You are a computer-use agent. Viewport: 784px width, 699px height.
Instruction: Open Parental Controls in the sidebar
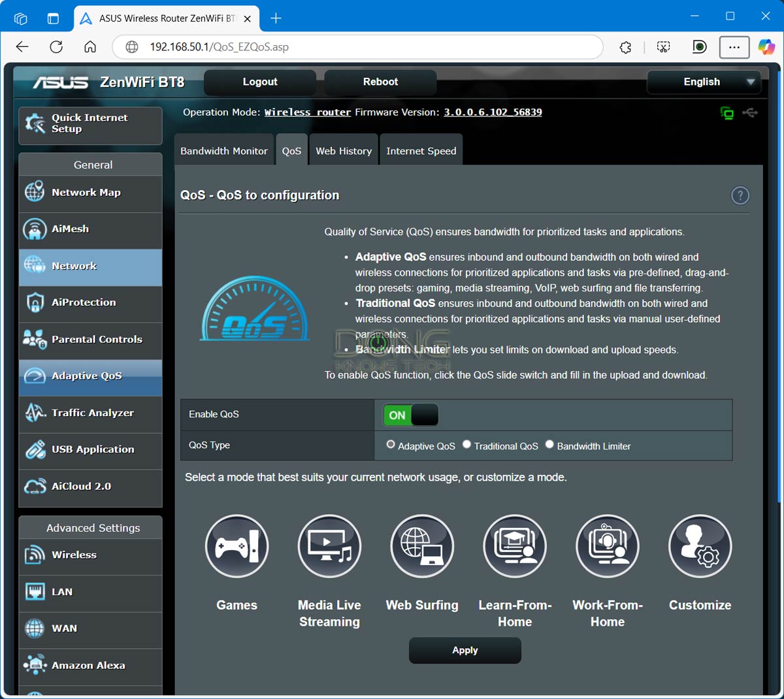pos(90,340)
